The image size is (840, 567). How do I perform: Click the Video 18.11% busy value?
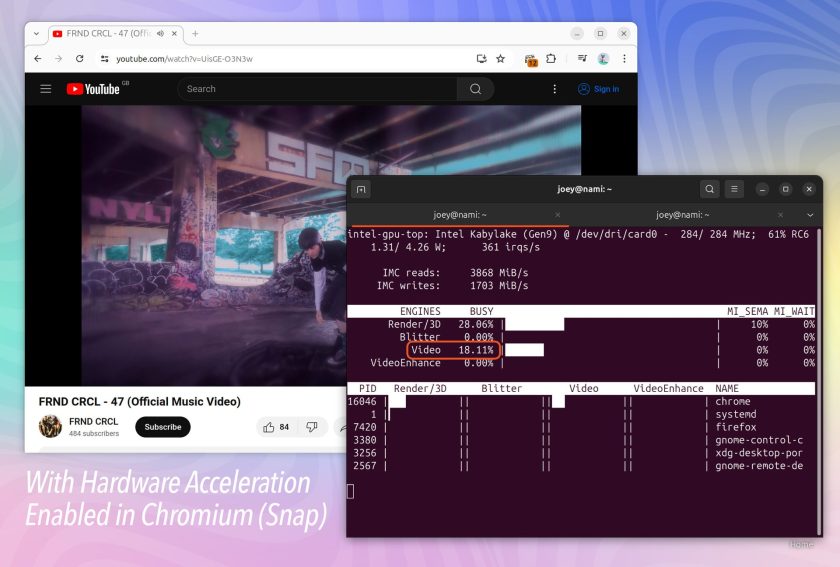click(476, 350)
